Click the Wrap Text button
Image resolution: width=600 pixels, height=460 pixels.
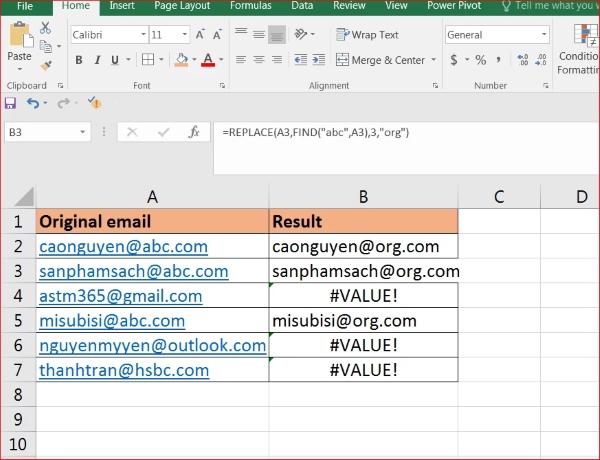tap(367, 35)
